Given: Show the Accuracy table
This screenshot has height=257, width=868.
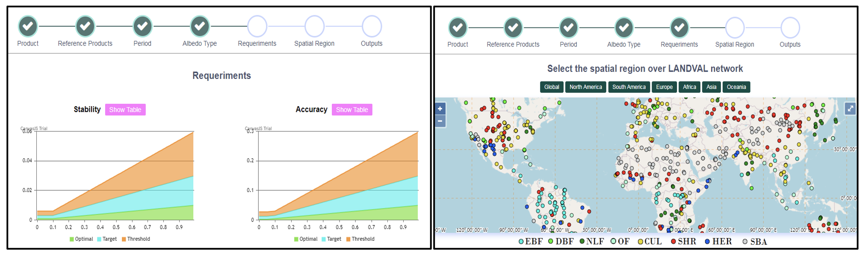Looking at the screenshot, I should (x=352, y=110).
